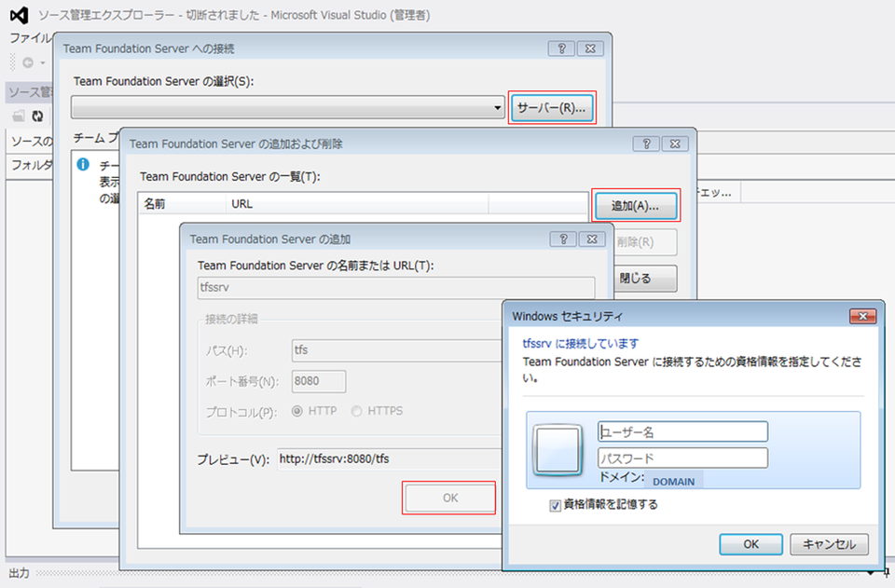Click the サーバー(R) button
The height and width of the screenshot is (588, 895).
click(553, 107)
